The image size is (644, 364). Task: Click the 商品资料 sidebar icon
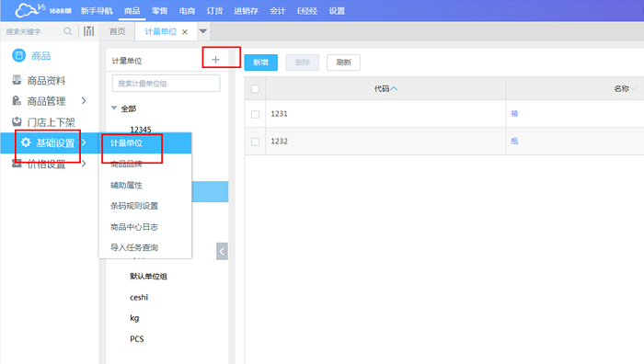(x=17, y=80)
